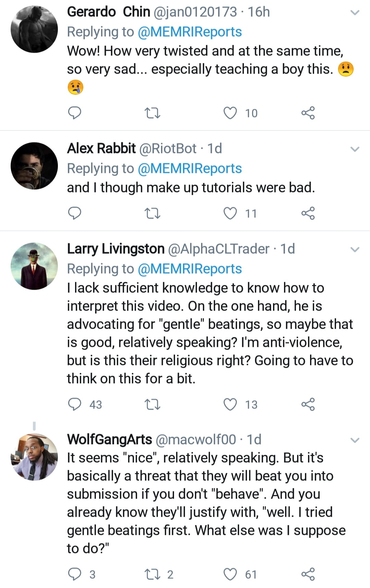Open @MEMRIReports link in Gerardo Chin's reply
The image size is (370, 588).
189,32
